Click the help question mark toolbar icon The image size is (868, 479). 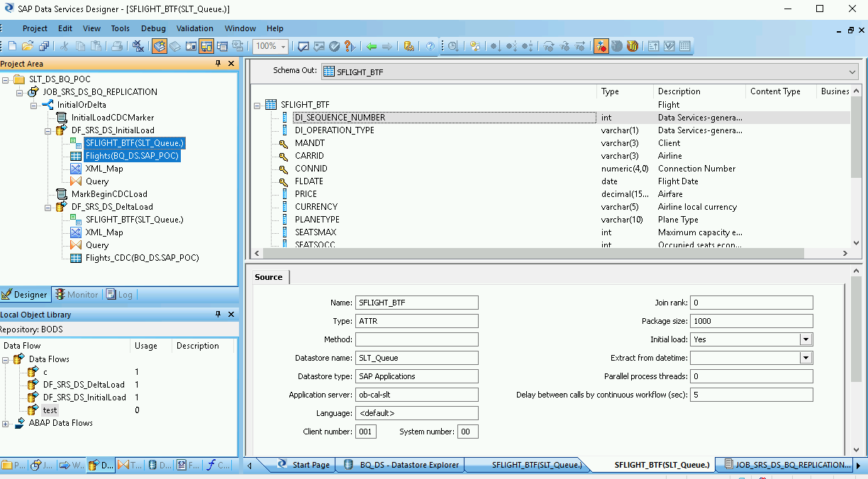(430, 46)
